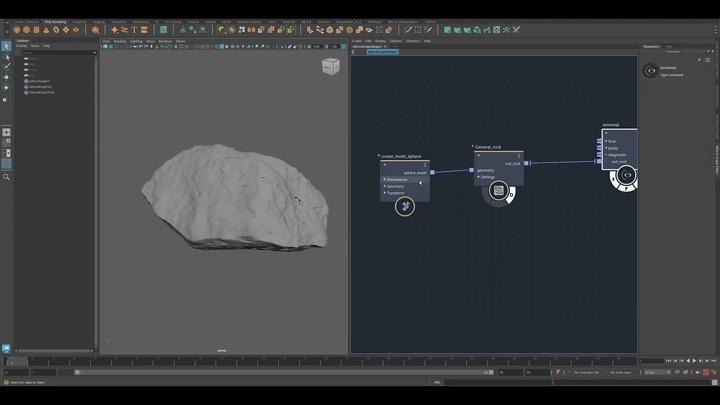The height and width of the screenshot is (405, 720).
Task: Click the Type text tool shelf icon
Action: coord(134,30)
